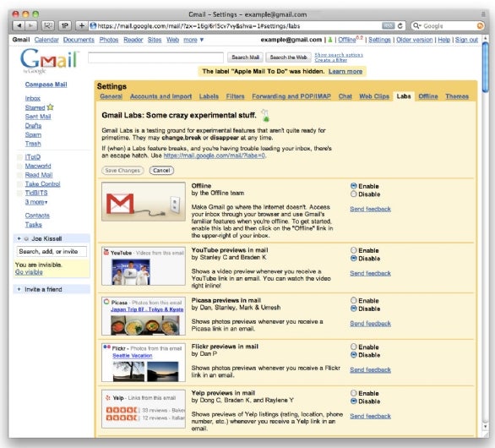This screenshot has width=495, height=448.
Task: Expand the Invite a friend section
Action: pyautogui.click(x=19, y=289)
